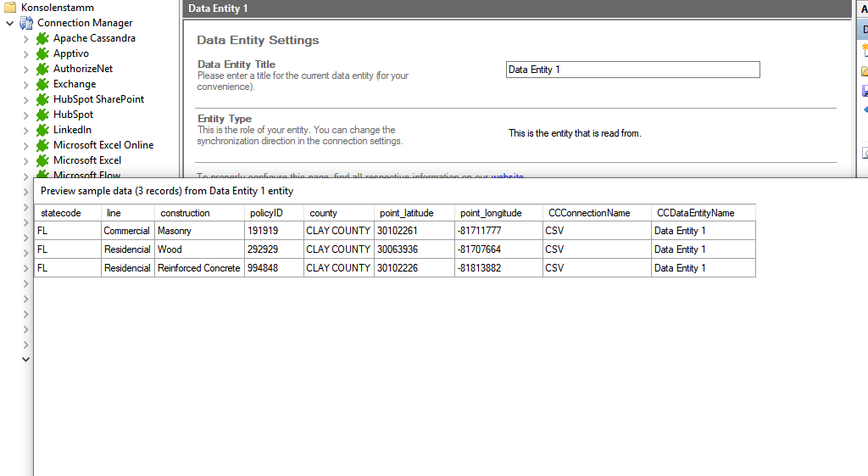868x476 pixels.
Task: Click the policyID column header
Action: click(x=266, y=213)
